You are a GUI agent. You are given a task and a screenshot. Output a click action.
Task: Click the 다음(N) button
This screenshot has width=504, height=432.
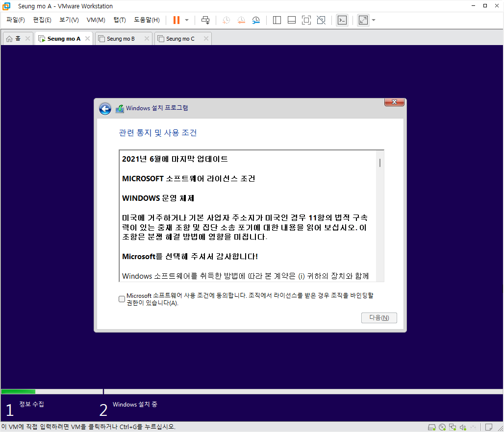(379, 318)
